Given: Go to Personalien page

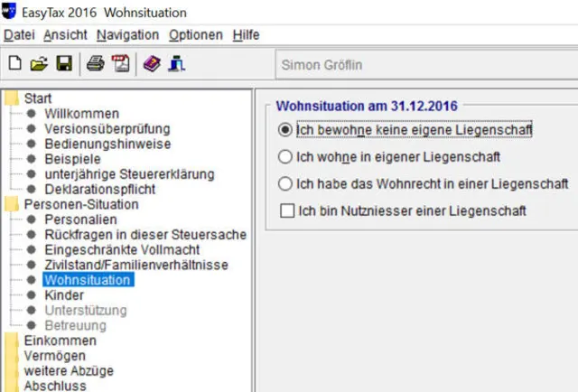Looking at the screenshot, I should (x=80, y=219).
